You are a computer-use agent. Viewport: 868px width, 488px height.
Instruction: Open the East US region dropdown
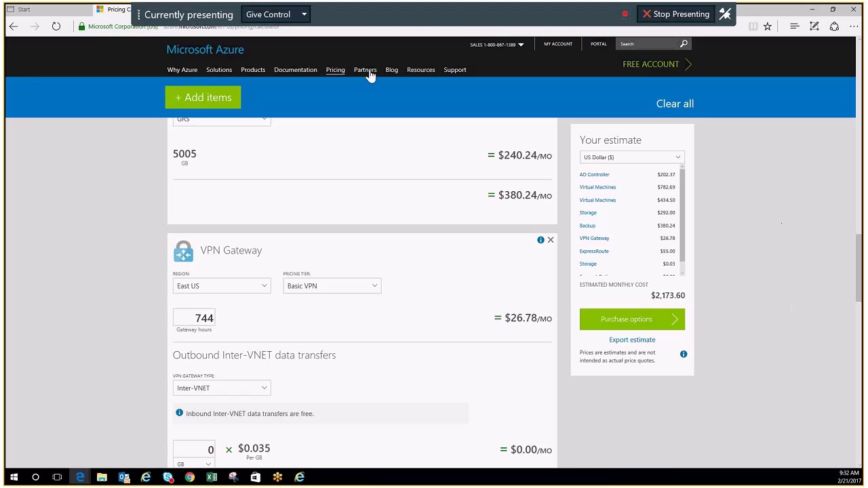[x=221, y=286]
